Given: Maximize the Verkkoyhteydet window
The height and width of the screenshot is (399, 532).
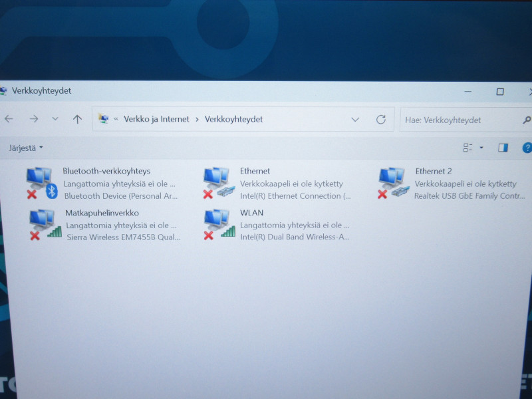Looking at the screenshot, I should click(500, 92).
